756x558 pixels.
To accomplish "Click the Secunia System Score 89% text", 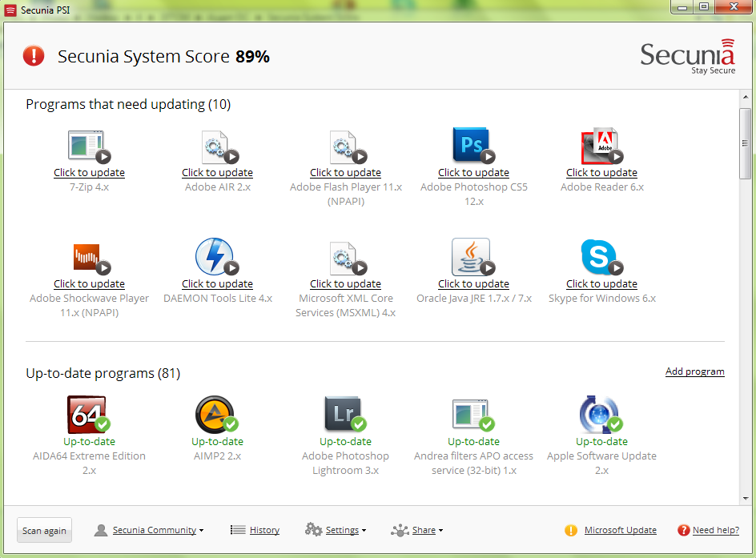I will pyautogui.click(x=163, y=56).
